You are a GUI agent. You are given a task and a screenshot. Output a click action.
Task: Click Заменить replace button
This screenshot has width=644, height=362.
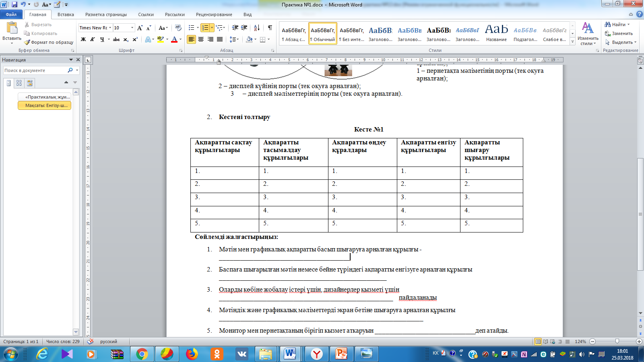coord(619,33)
